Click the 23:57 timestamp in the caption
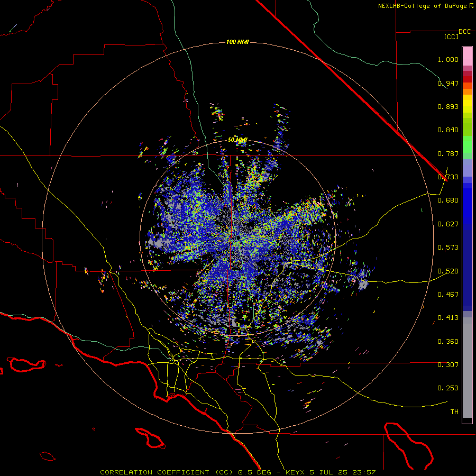476x476 pixels. tap(364, 472)
